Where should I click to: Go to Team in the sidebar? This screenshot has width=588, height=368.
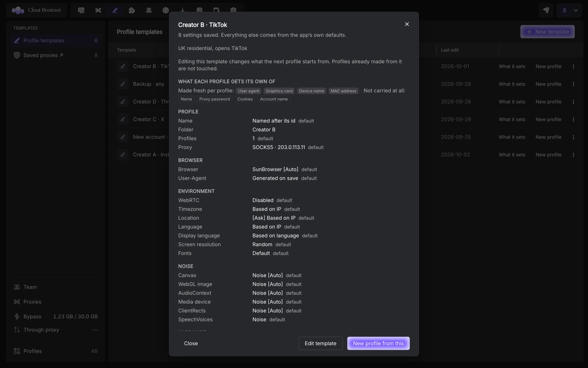(56, 287)
